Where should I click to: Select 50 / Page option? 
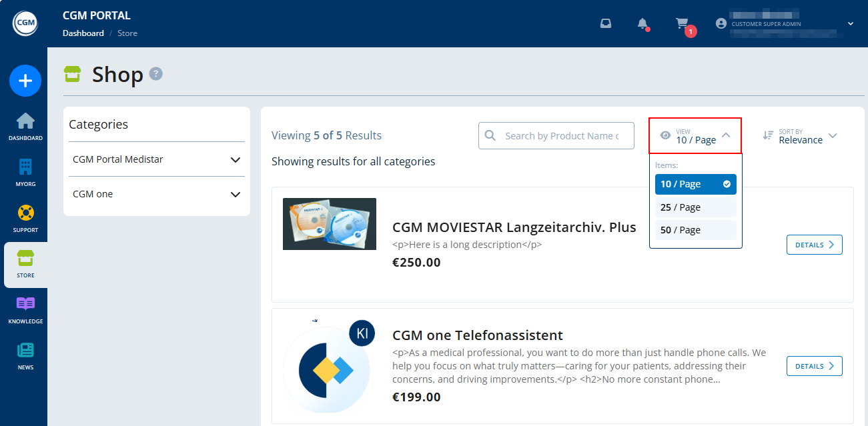pos(695,230)
